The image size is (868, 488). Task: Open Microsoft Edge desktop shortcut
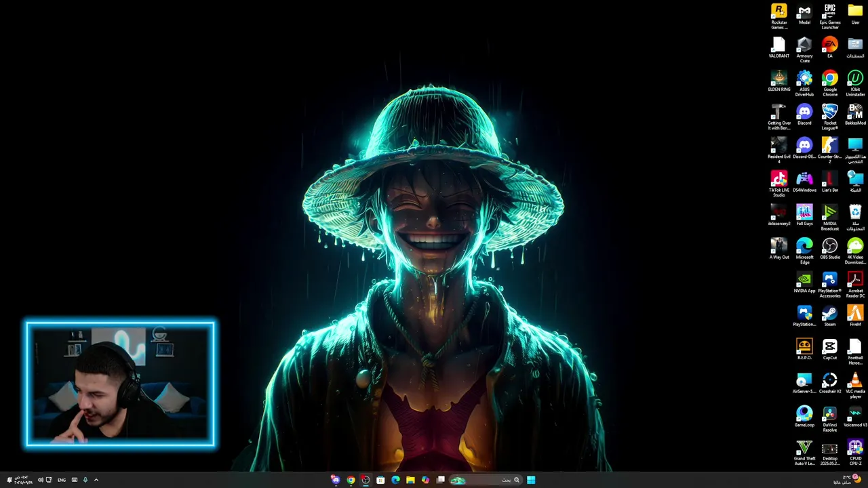click(804, 251)
